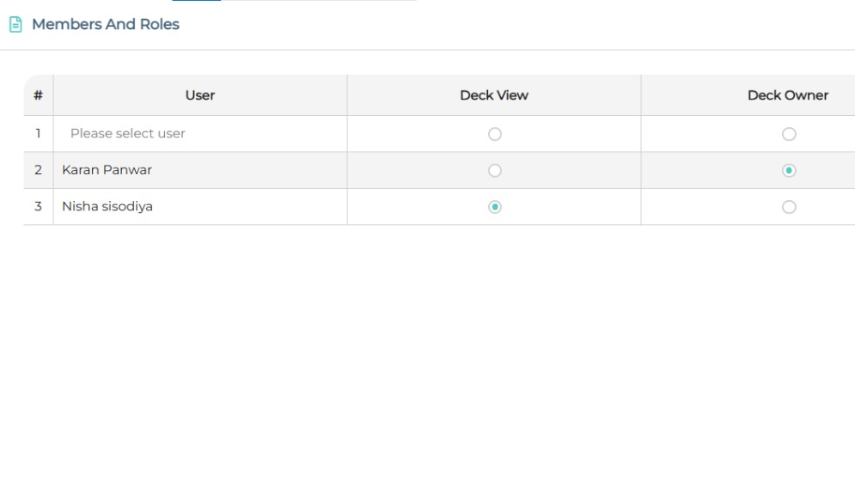Viewport: 855px width, 504px height.
Task: Select Deck Owner for the unselected user row
Action: coord(789,134)
